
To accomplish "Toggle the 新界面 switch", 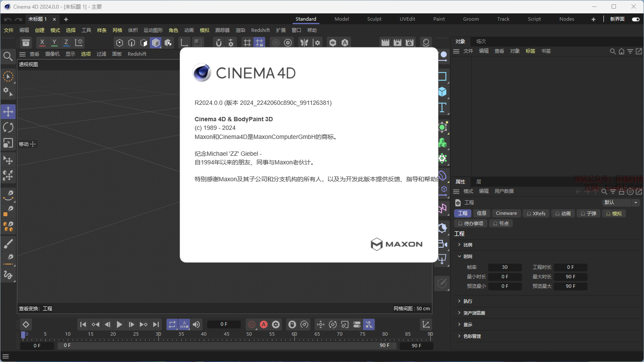I will 635,19.
